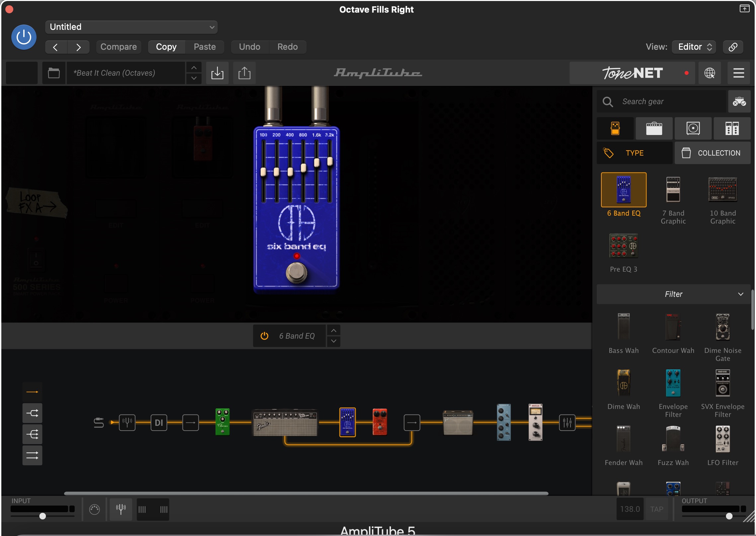This screenshot has height=536, width=756.
Task: Select the SVX Envelope Filter pedal
Action: (x=722, y=383)
